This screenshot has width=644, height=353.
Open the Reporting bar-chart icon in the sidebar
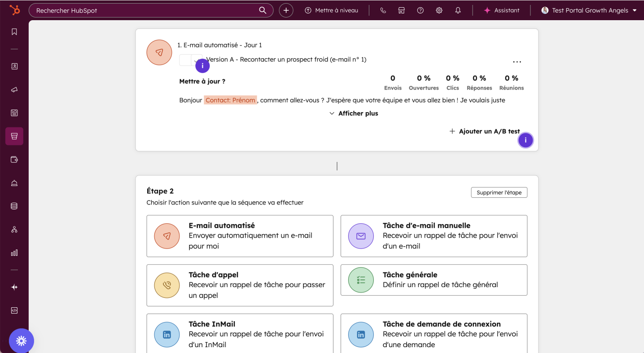click(x=14, y=253)
